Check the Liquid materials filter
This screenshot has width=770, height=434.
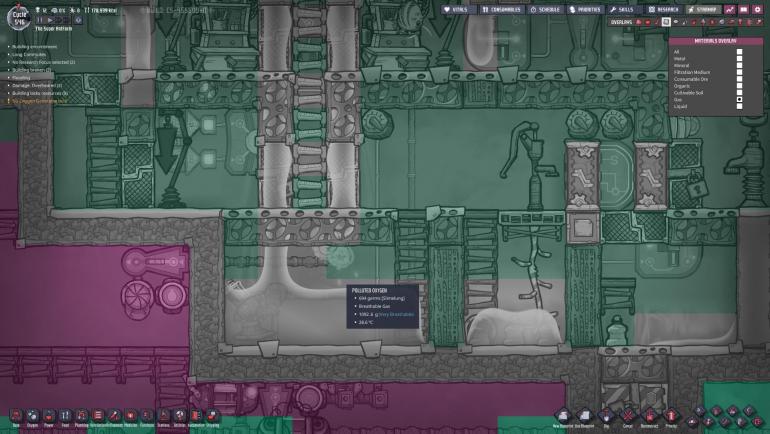tap(740, 106)
